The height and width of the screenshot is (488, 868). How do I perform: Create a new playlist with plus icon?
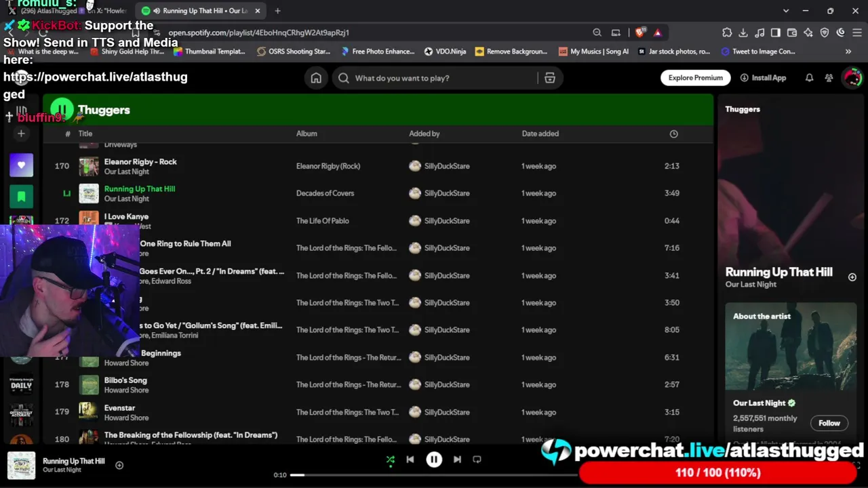pos(21,134)
